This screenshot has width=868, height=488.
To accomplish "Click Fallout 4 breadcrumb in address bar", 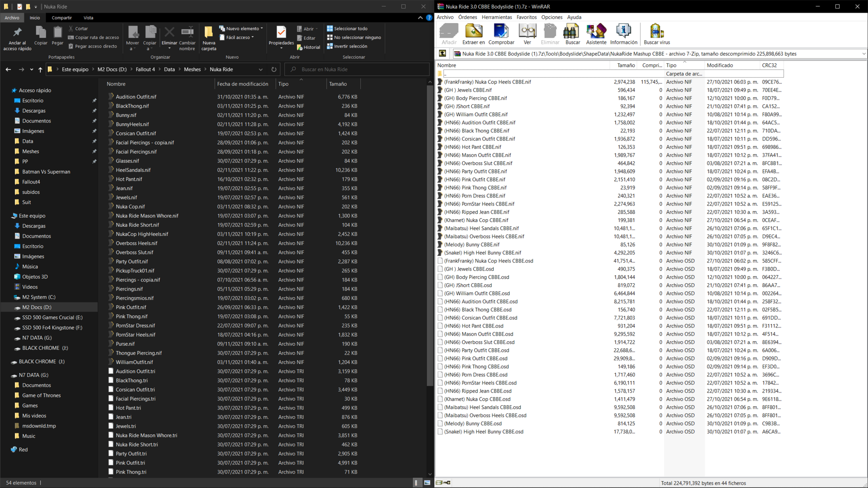I will (145, 69).
